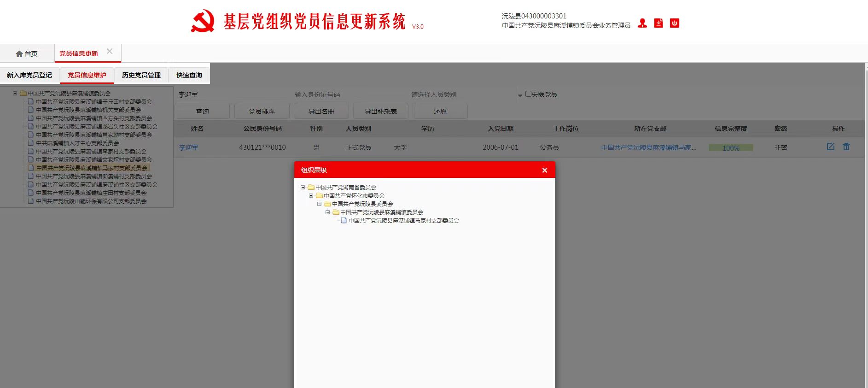Image resolution: width=868 pixels, height=388 pixels.
Task: Click the 还原 button
Action: point(440,112)
